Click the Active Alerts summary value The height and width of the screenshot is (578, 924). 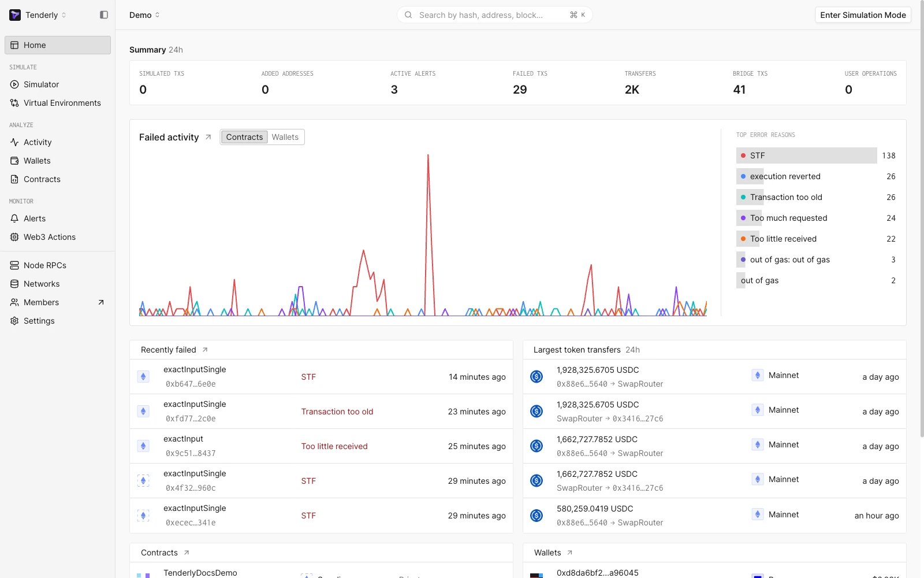coord(394,90)
